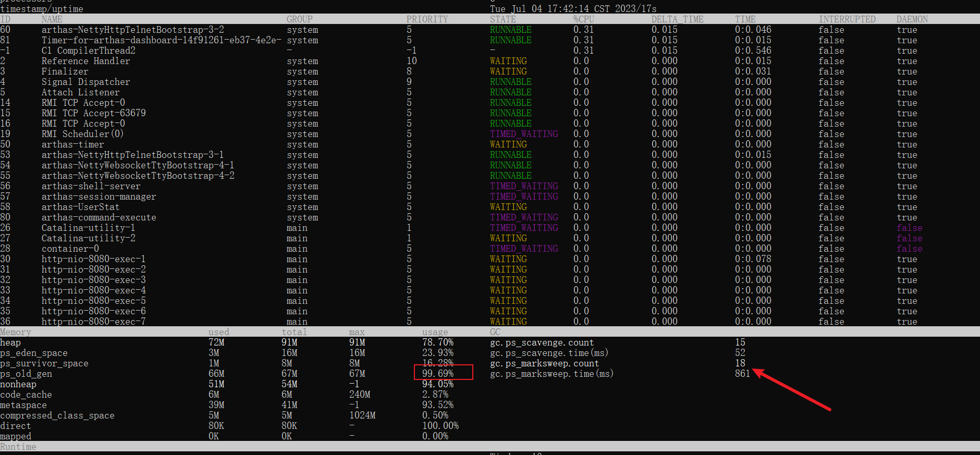Image resolution: width=980 pixels, height=455 pixels.
Task: Click the http-nio-8080-exec-1 thread name
Action: (x=93, y=259)
